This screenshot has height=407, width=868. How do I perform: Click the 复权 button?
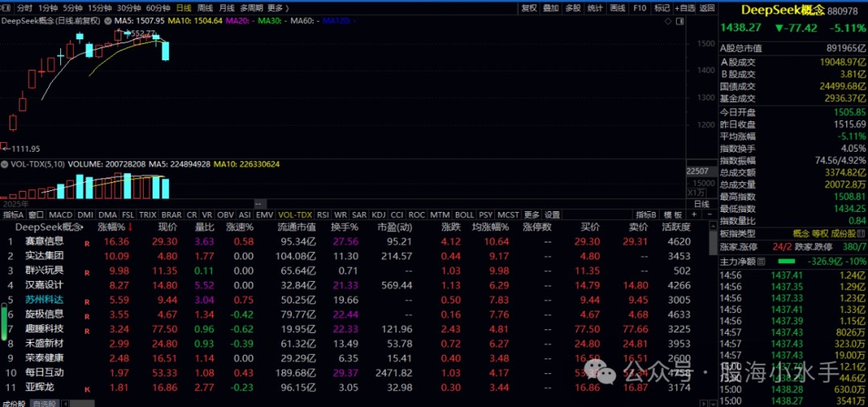pos(530,8)
